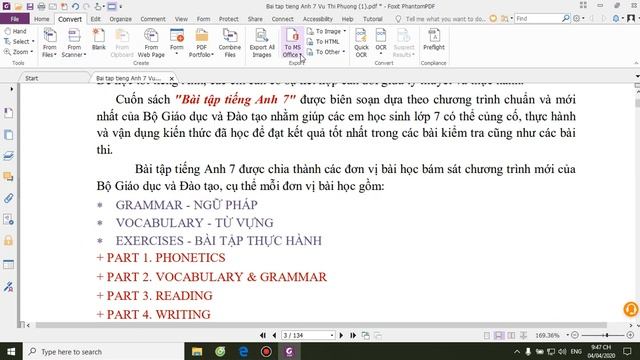Toggle continuous page view mode
Image resolution: width=640 pixels, height=360 pixels.
(x=499, y=336)
